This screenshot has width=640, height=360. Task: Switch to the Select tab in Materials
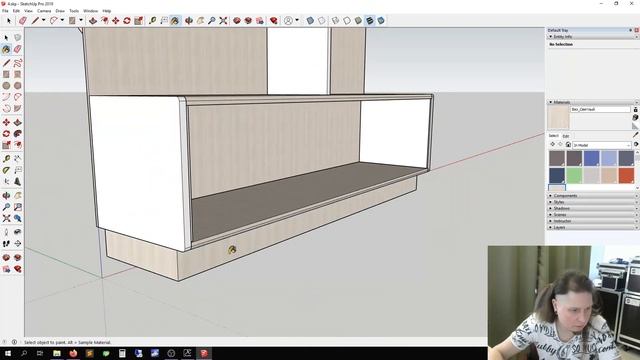(553, 136)
